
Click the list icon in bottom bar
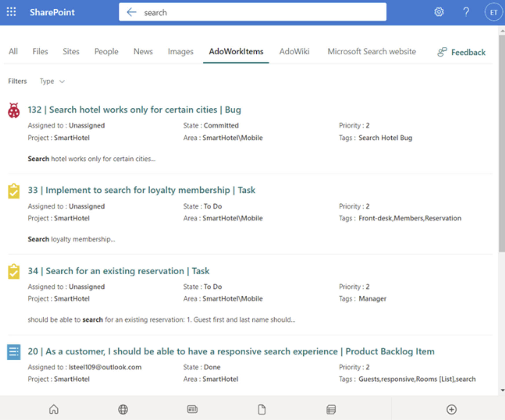[x=331, y=409]
